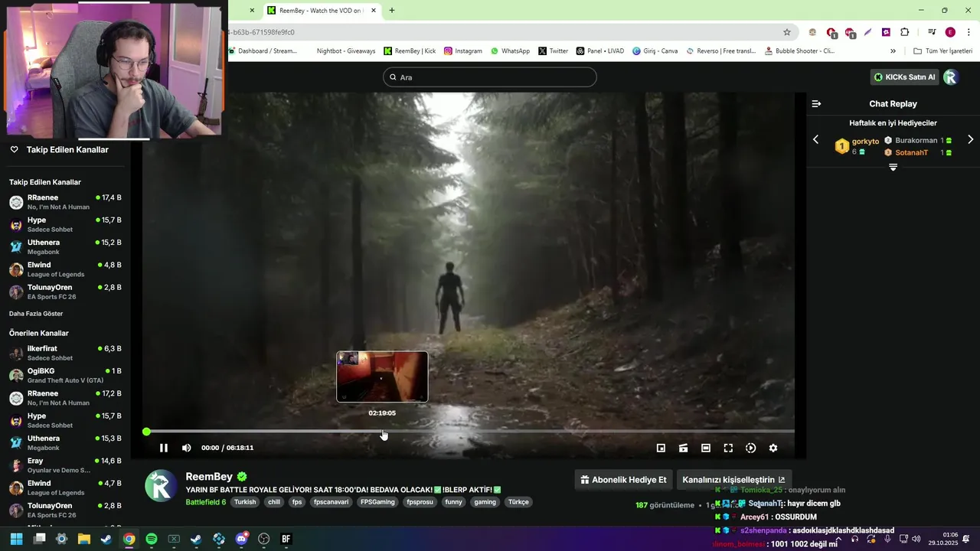Open Reverso translation bookmark
Viewport: 980px width, 551px height.
pyautogui.click(x=721, y=51)
